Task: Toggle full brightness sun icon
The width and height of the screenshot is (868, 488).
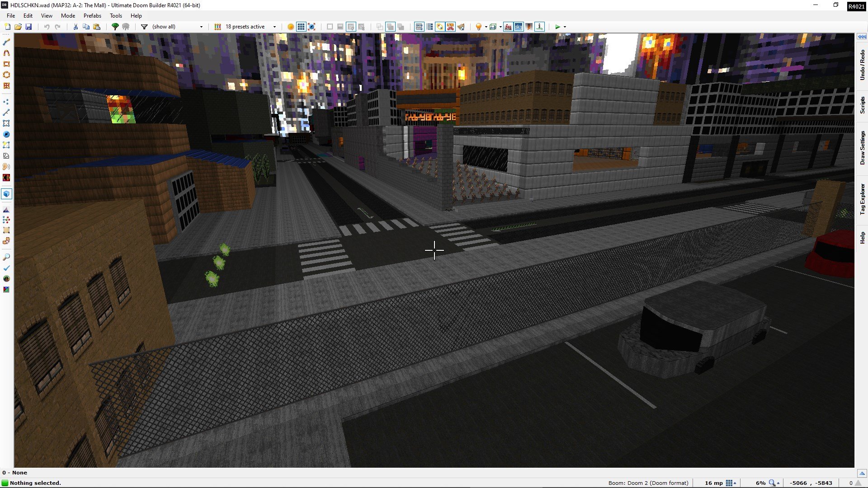Action: coord(291,27)
